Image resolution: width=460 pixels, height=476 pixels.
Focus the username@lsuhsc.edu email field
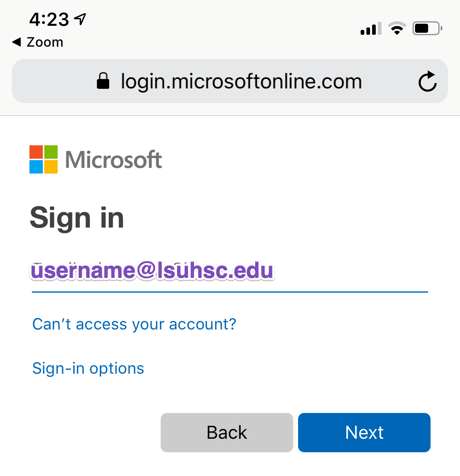tap(229, 271)
